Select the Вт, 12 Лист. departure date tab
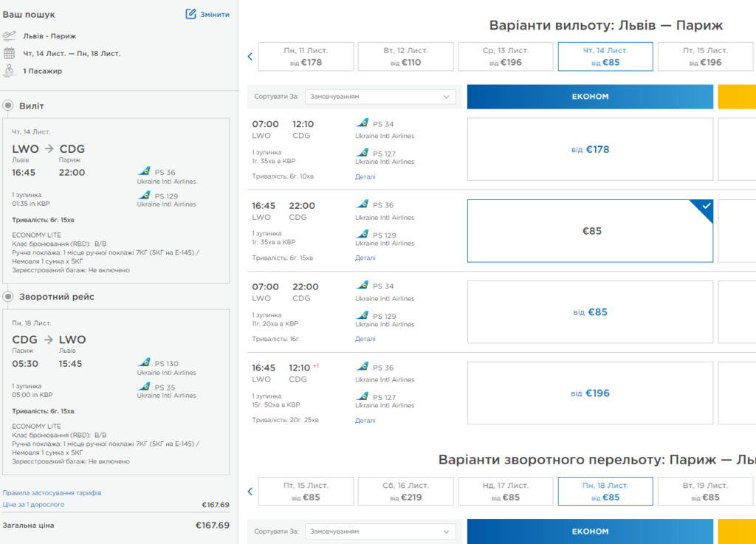This screenshot has height=544, width=756. point(405,56)
